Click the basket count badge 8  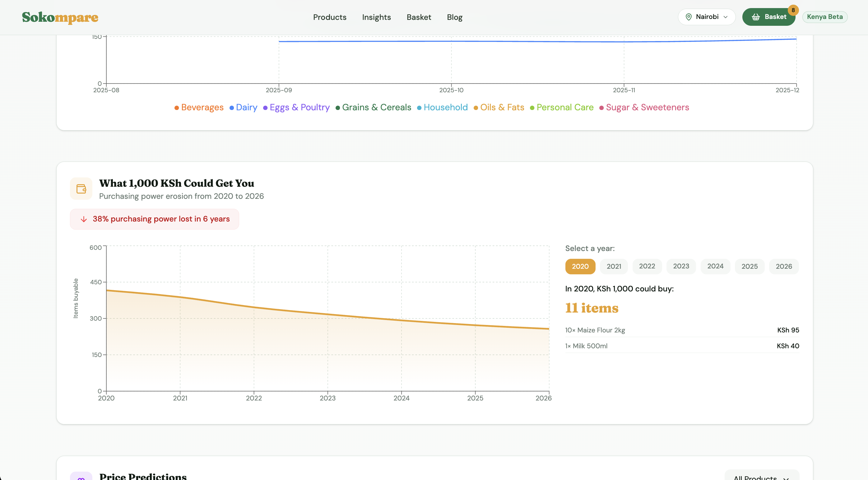tap(793, 10)
